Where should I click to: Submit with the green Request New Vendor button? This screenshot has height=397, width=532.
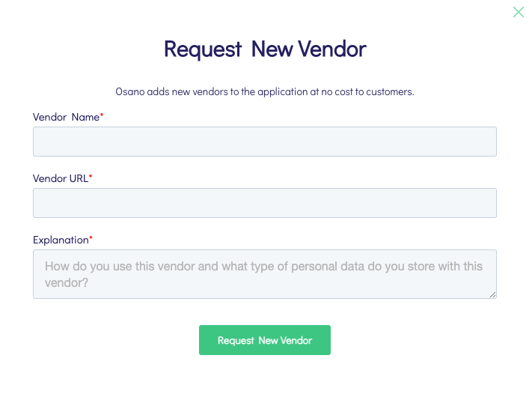click(x=264, y=340)
